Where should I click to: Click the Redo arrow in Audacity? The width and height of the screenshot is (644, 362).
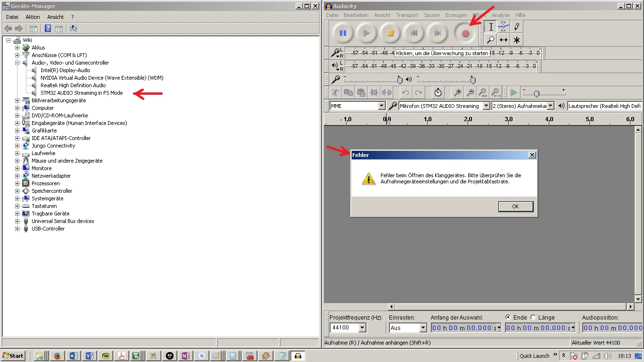pos(418,92)
